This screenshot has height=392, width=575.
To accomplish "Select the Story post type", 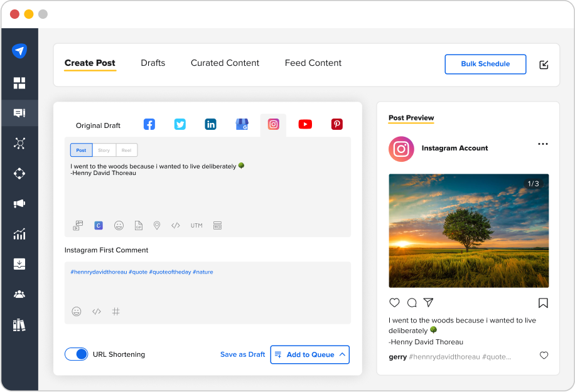I will (104, 150).
